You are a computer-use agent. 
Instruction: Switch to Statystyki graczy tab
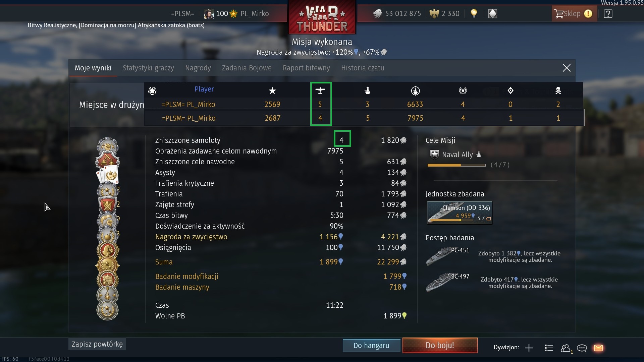[x=148, y=68]
